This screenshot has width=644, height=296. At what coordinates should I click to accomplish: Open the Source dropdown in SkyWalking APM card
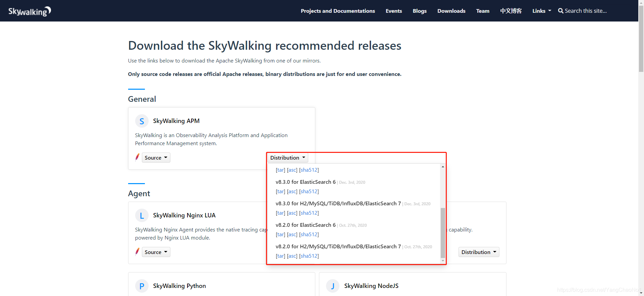[x=156, y=158]
